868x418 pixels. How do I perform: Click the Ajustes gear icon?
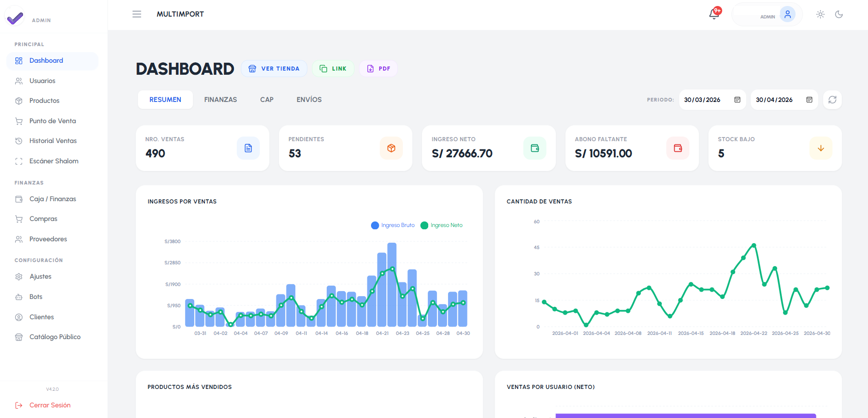[19, 276]
